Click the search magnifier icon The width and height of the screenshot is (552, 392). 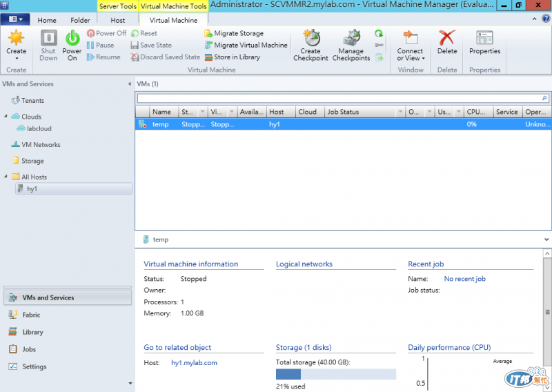(x=544, y=98)
